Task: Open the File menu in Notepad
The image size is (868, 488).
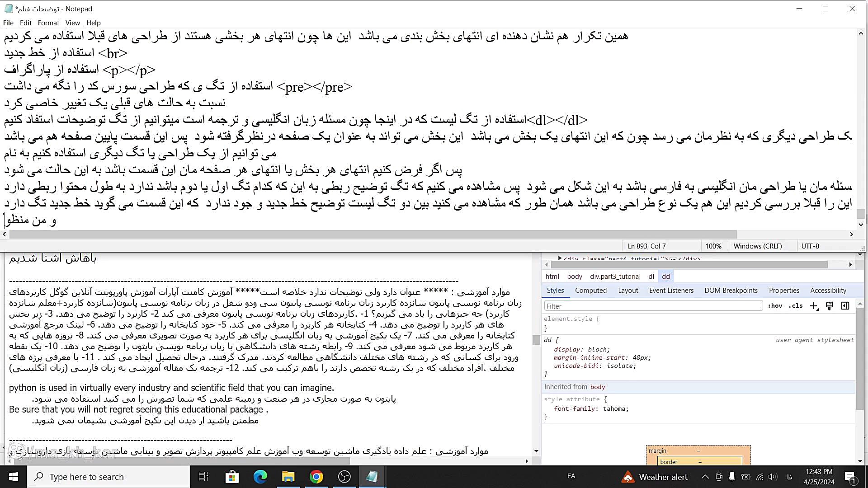Action: tap(8, 23)
